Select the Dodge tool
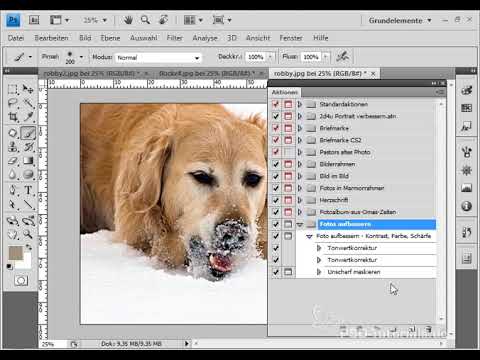The image size is (480, 360). click(28, 174)
